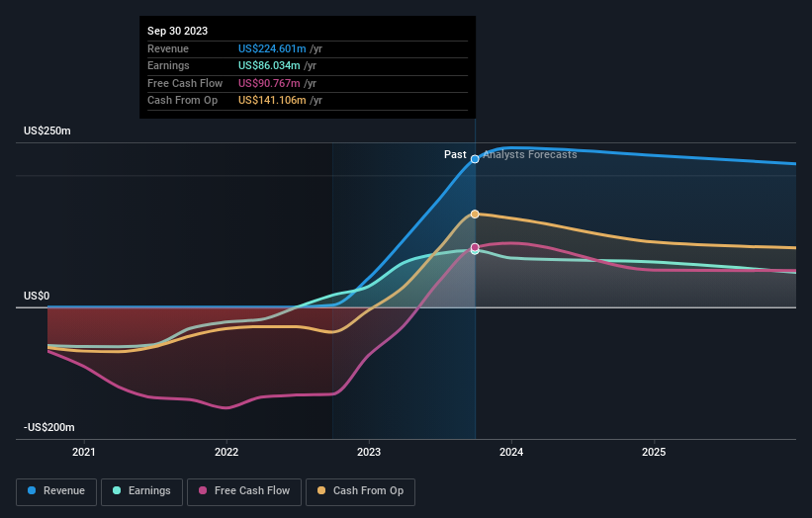Toggle the Cash From Op legend button
Image resolution: width=812 pixels, height=518 pixels.
click(360, 491)
